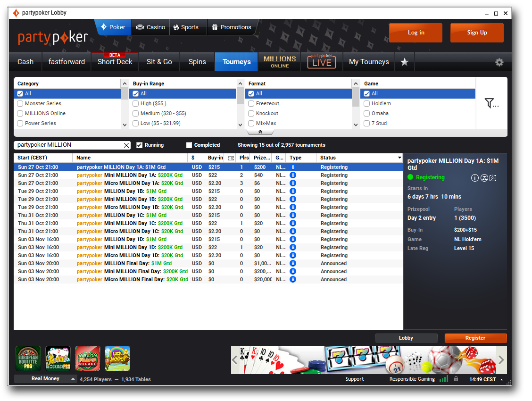Click the favorites star tab icon
The width and height of the screenshot is (532, 401).
click(404, 62)
